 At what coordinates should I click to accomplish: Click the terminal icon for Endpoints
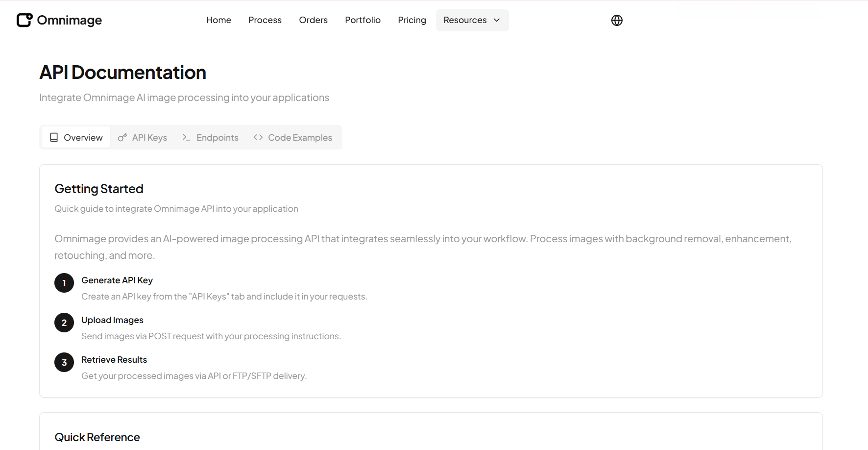pos(186,138)
